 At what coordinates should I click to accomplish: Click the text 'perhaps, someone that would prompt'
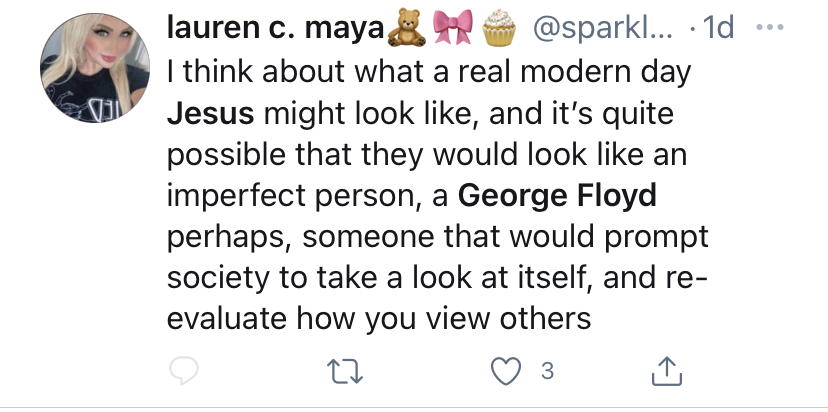tap(438, 238)
